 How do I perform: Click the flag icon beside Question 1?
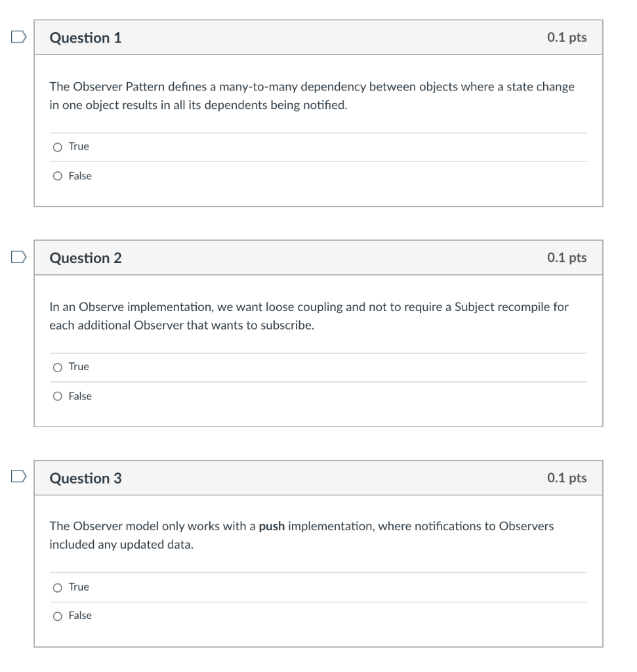(18, 37)
